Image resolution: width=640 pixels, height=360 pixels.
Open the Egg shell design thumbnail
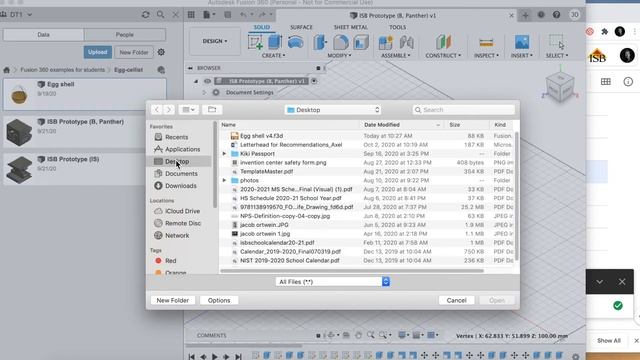point(19,95)
